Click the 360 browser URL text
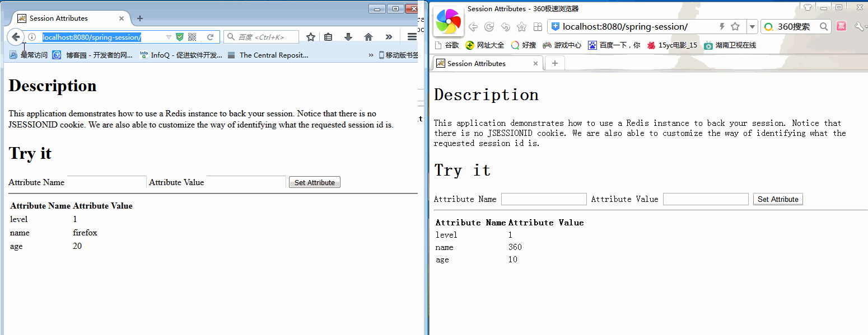Image resolution: width=868 pixels, height=335 pixels. click(x=625, y=26)
